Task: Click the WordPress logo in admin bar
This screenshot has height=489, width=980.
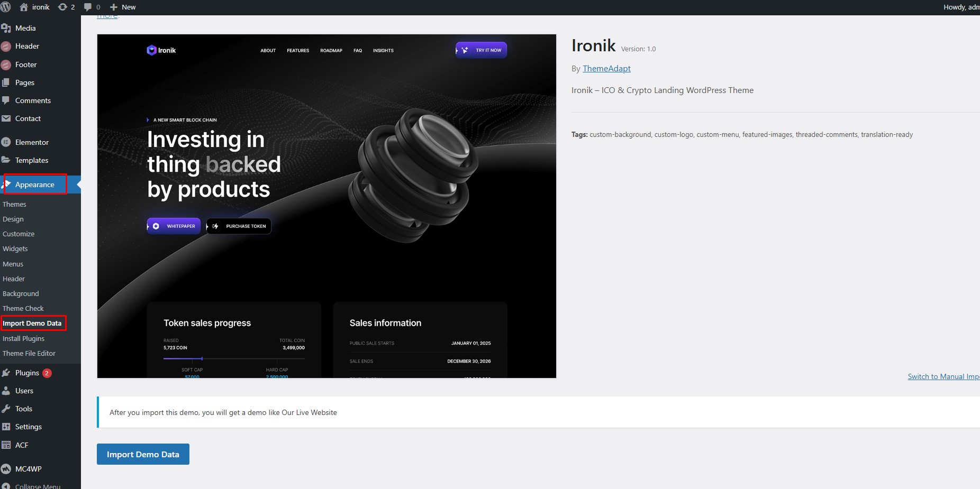Action: tap(5, 7)
